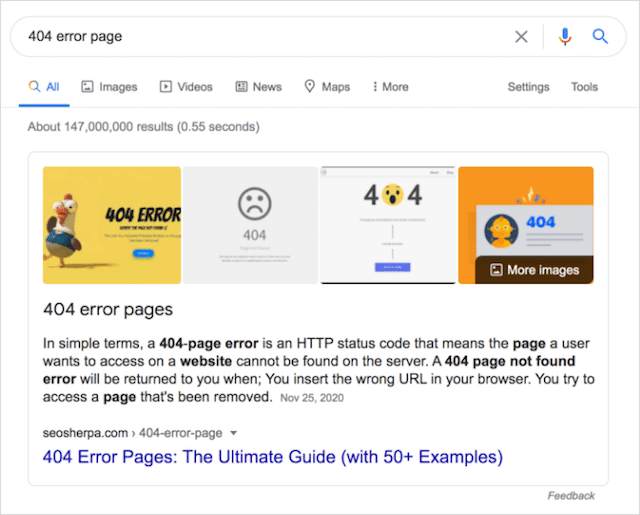Click the Videos tab play icon
The image size is (640, 515).
tap(166, 87)
